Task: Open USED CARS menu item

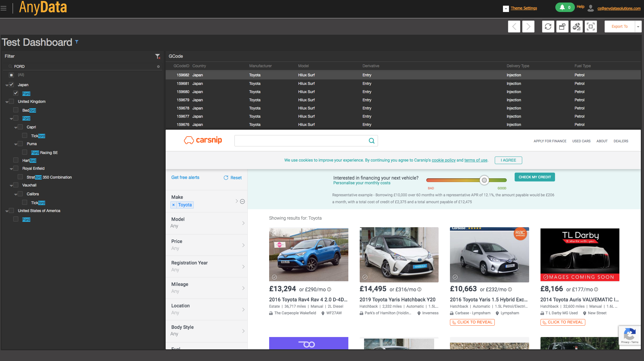Action: [x=582, y=141]
